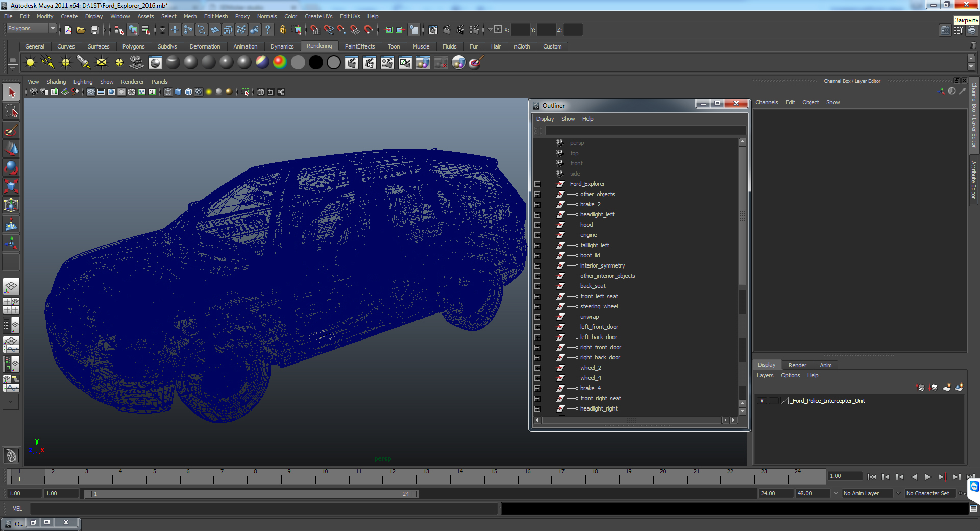Create an area light from shelf
The height and width of the screenshot is (531, 980).
pyautogui.click(x=102, y=62)
